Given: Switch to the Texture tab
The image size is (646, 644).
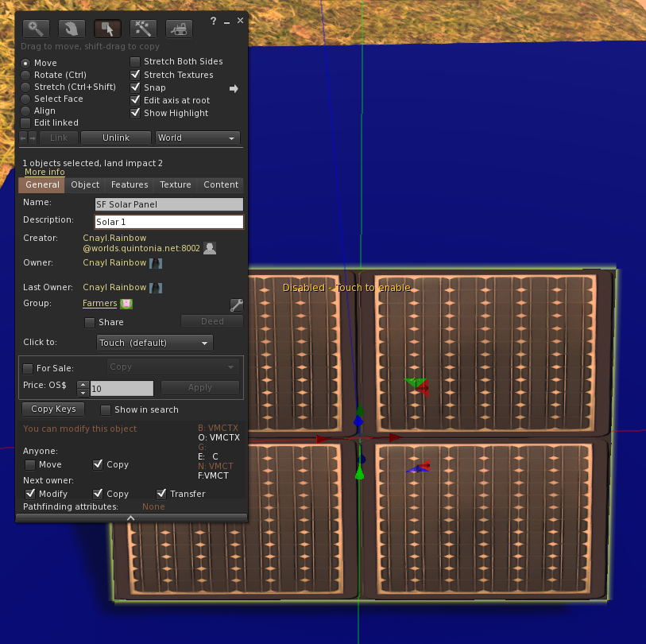Looking at the screenshot, I should click(x=175, y=184).
